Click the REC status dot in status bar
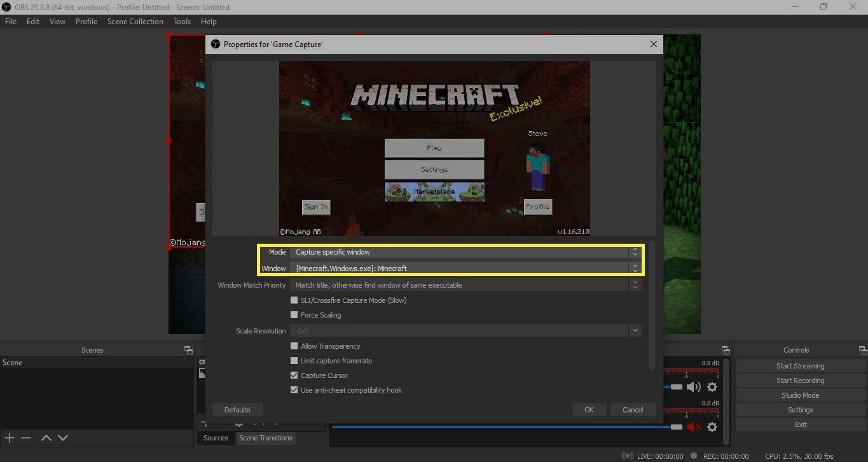 tap(693, 456)
